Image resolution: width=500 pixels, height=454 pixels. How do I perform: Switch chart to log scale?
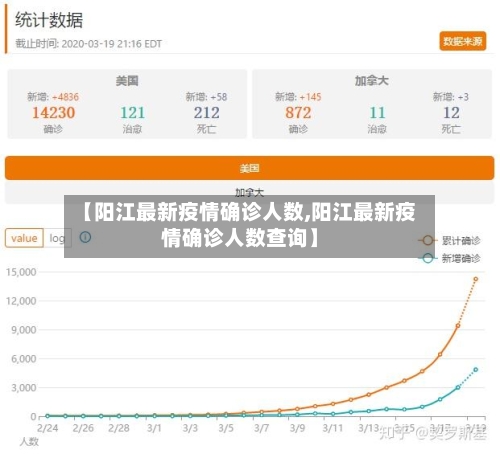pyautogui.click(x=57, y=238)
